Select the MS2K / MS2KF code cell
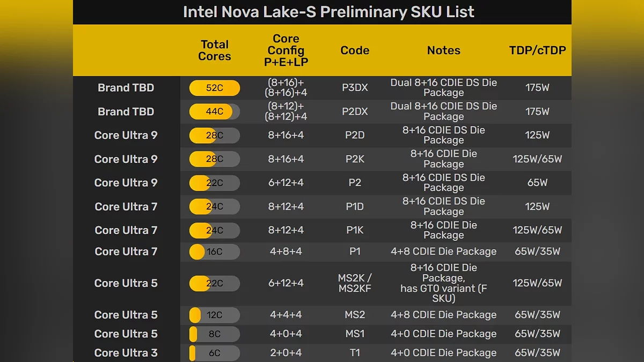The height and width of the screenshot is (362, 644). [x=355, y=283]
